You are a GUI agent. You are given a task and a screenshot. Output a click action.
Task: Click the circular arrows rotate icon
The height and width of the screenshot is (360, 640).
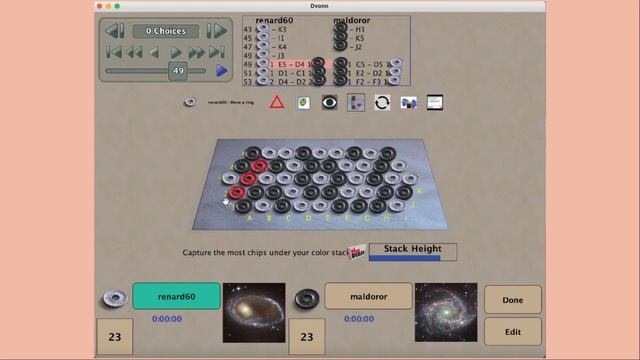point(382,102)
